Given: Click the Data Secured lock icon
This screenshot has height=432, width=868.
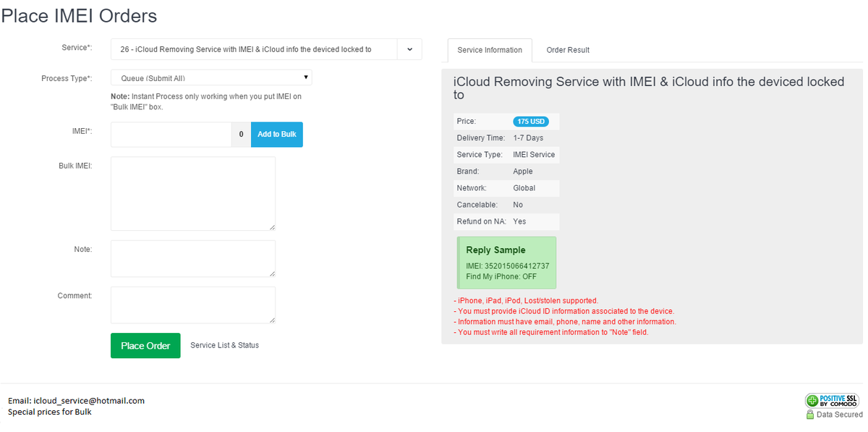Looking at the screenshot, I should tap(810, 415).
